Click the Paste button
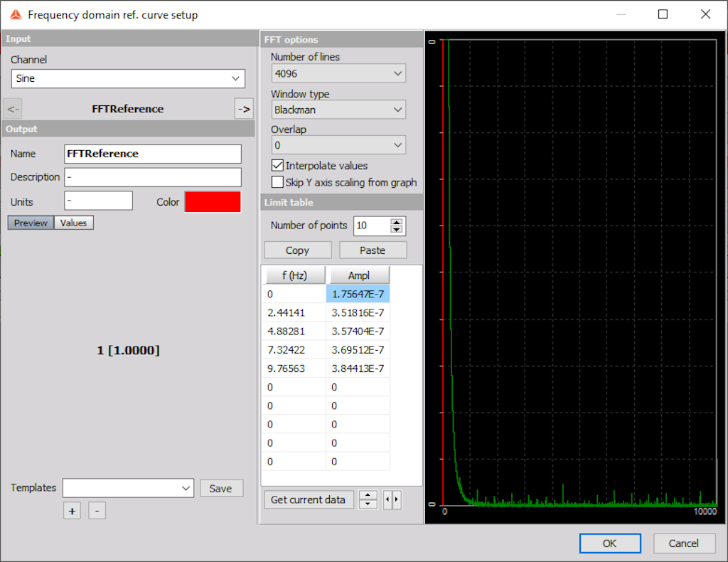 pos(373,250)
